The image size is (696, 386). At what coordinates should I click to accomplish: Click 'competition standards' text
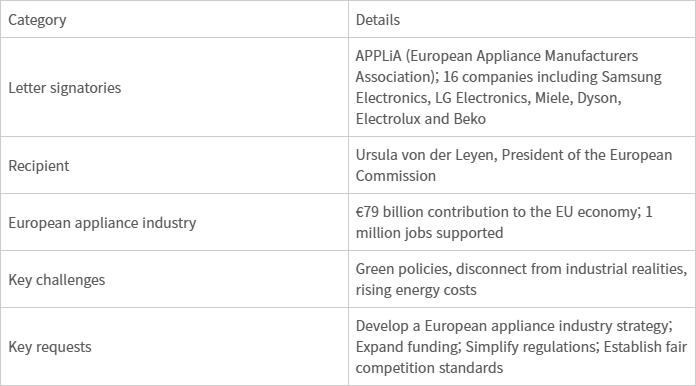pos(429,368)
